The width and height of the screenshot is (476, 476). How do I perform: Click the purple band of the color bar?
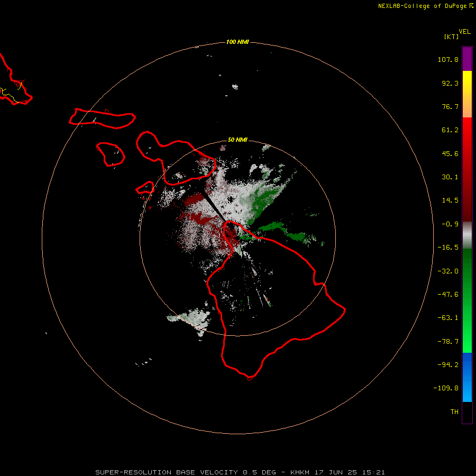pos(467,59)
